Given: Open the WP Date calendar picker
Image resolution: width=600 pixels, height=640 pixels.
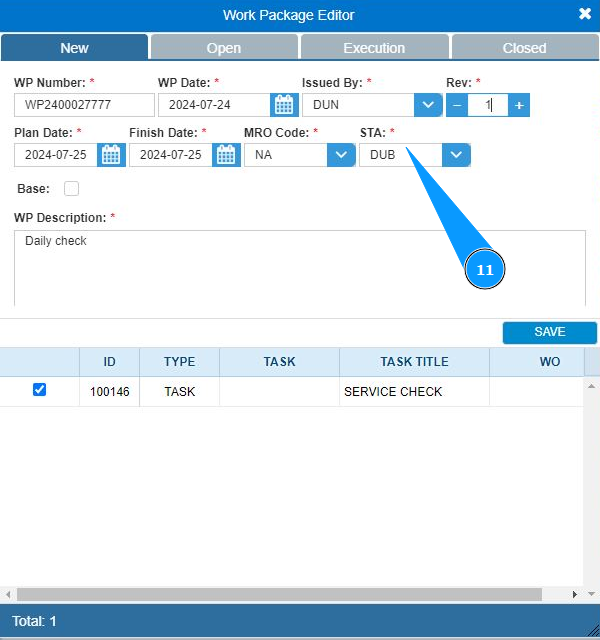Looking at the screenshot, I should click(284, 105).
